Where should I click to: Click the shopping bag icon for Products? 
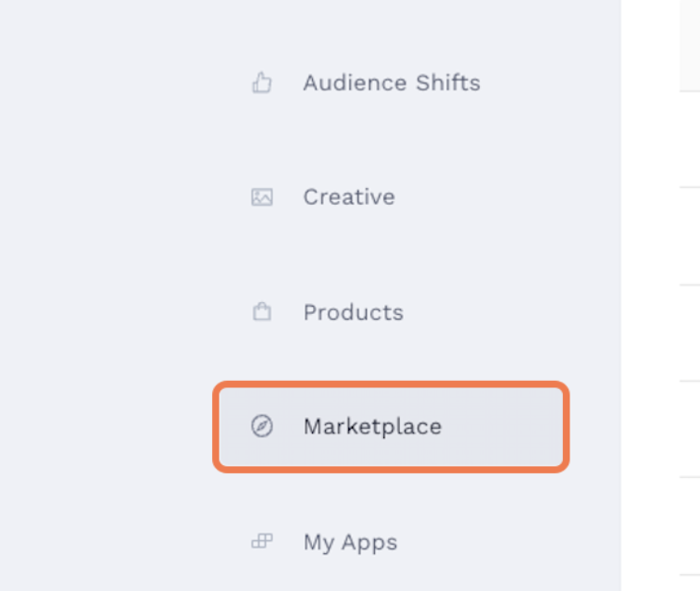point(262,312)
